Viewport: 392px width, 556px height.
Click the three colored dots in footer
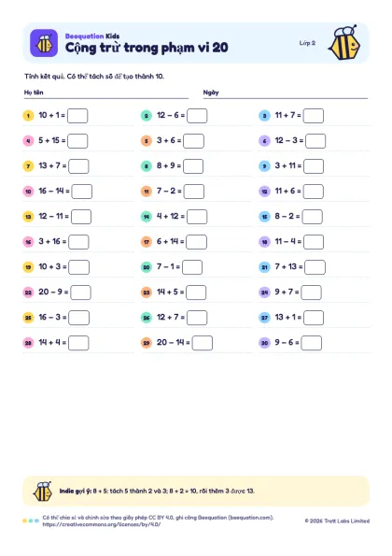(x=31, y=520)
